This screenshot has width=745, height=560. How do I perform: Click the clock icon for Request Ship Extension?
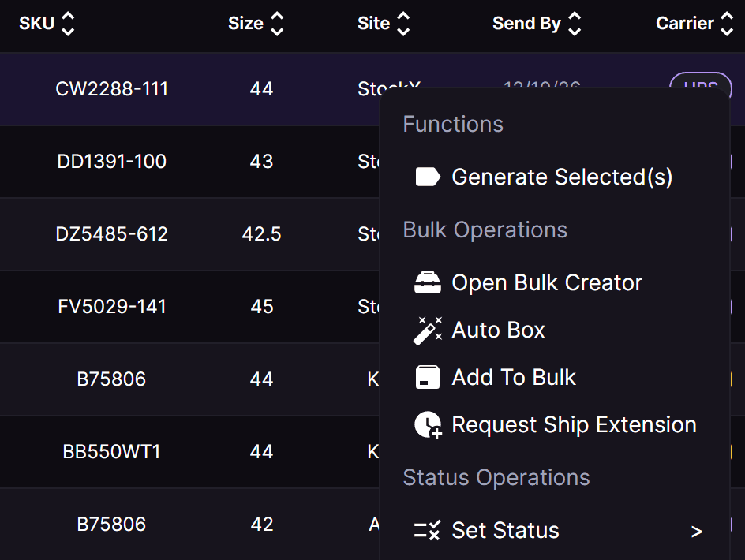[x=428, y=424]
